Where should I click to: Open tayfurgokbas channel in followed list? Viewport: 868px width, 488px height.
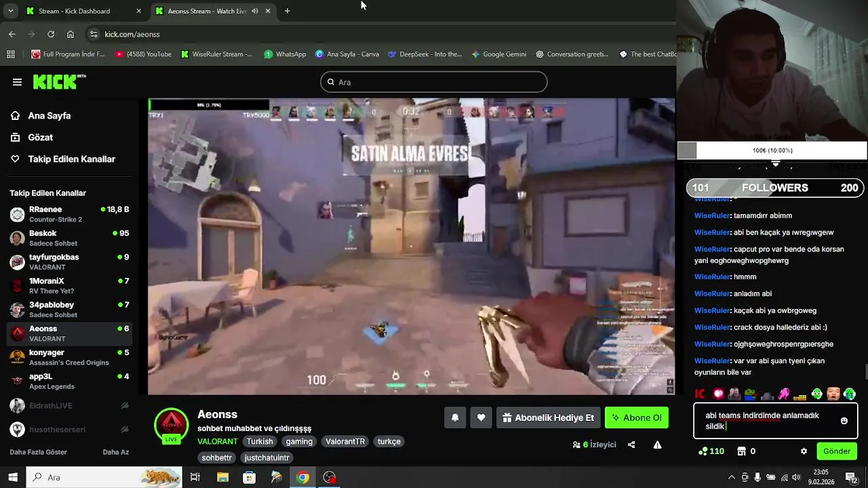(x=69, y=262)
